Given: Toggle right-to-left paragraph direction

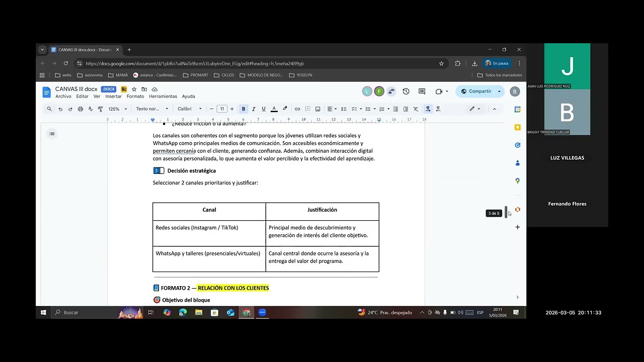Looking at the screenshot, I should (x=438, y=109).
